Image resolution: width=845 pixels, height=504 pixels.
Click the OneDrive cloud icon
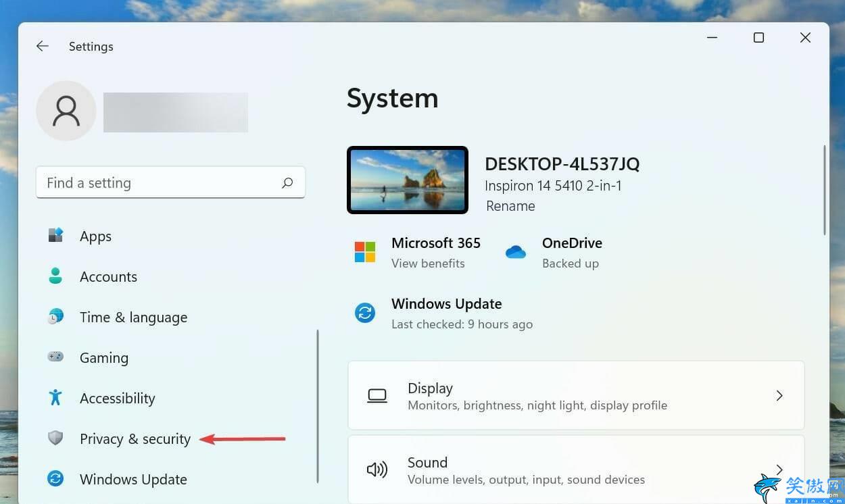(516, 252)
